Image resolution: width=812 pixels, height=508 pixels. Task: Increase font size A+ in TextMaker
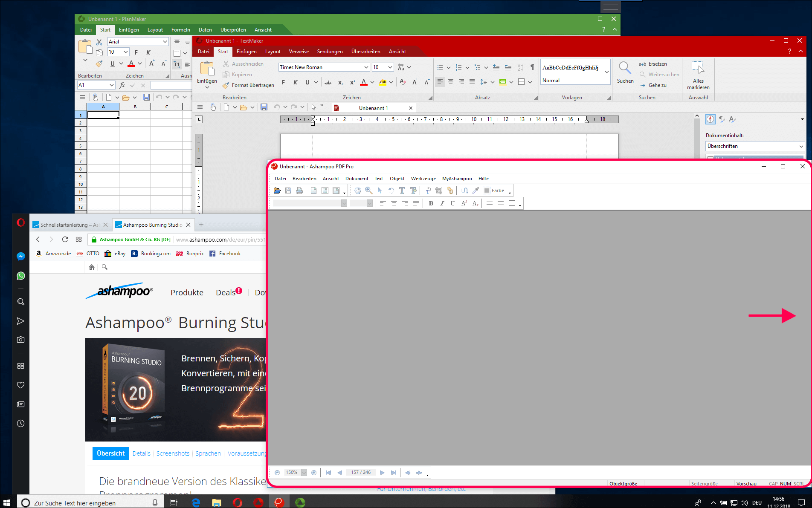pos(415,82)
